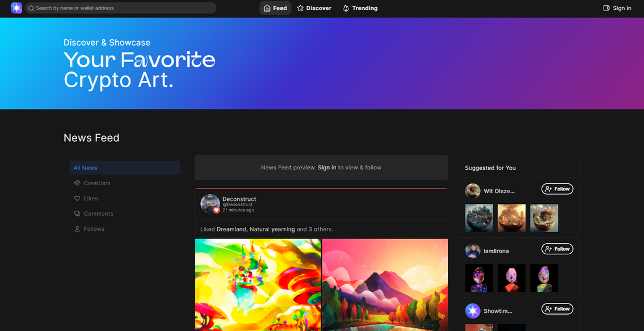Open the colorful mountain landscape artwork
The width and height of the screenshot is (644, 331).
(x=385, y=285)
